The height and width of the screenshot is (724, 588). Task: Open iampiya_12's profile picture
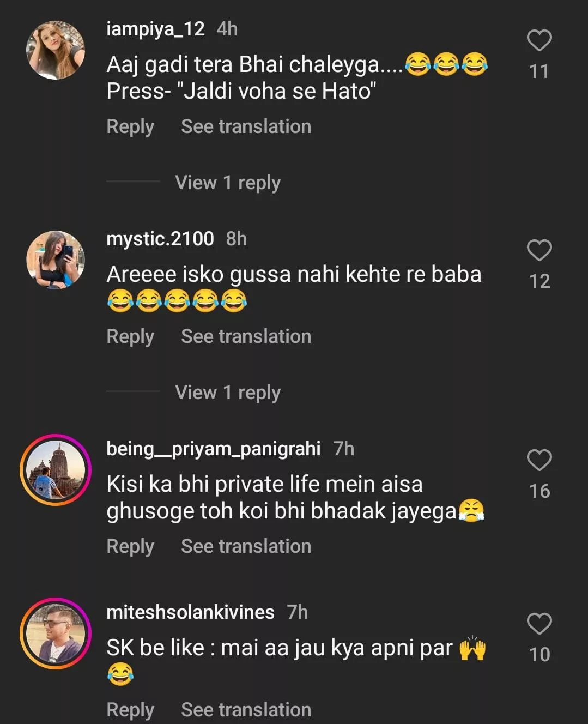point(56,50)
